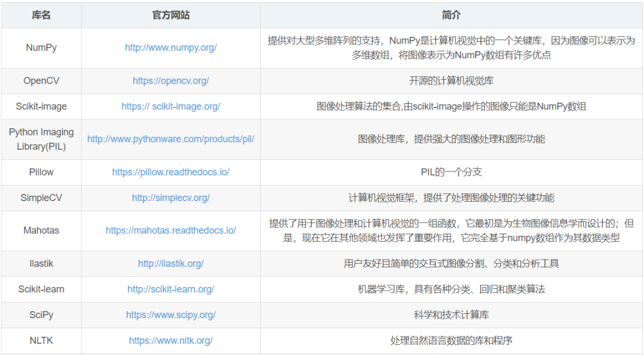644x355 pixels.
Task: Click description 处理自然语言数据的库和程序
Action: coord(451,341)
